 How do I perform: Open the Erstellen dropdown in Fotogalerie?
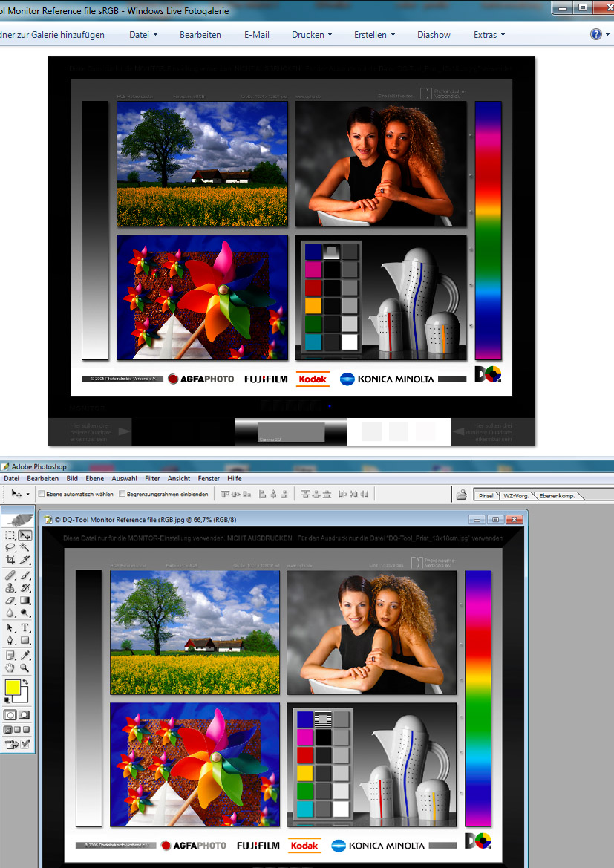374,34
